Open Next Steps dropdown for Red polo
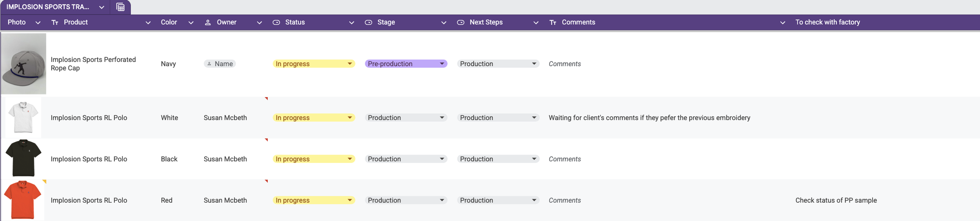 point(498,200)
